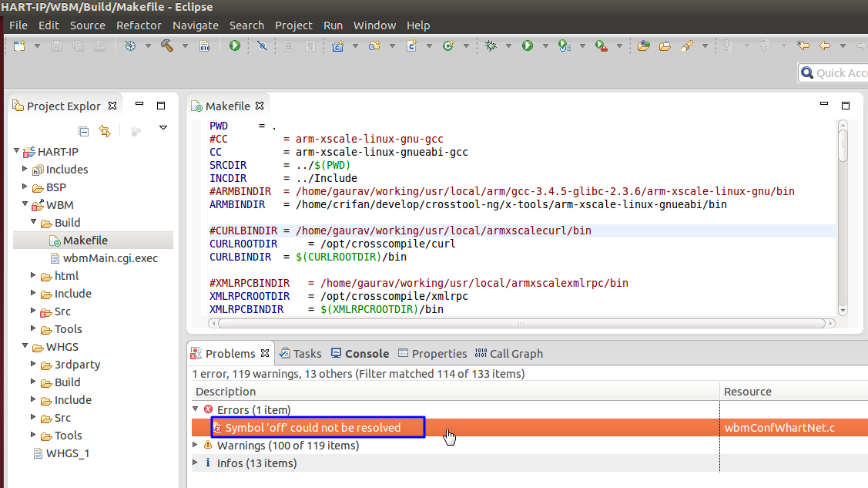The height and width of the screenshot is (488, 868).
Task: Click the External Tools run icon
Action: (x=602, y=46)
